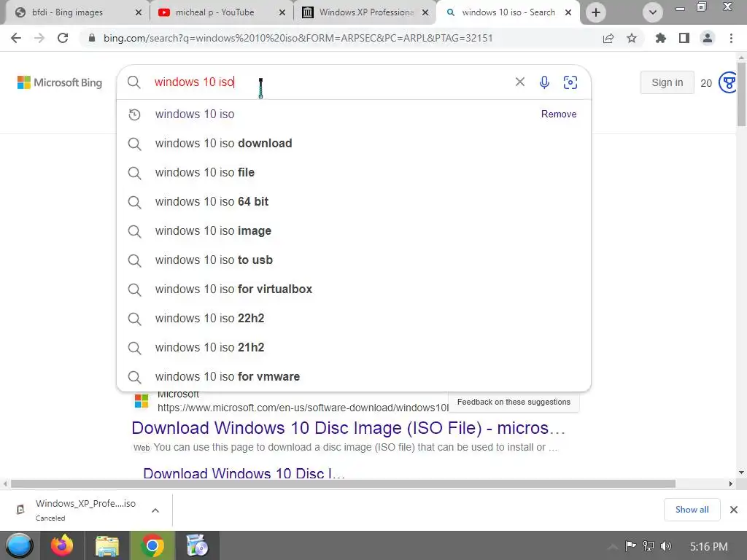Click the vertical page scrollbar thumb

coord(741,93)
